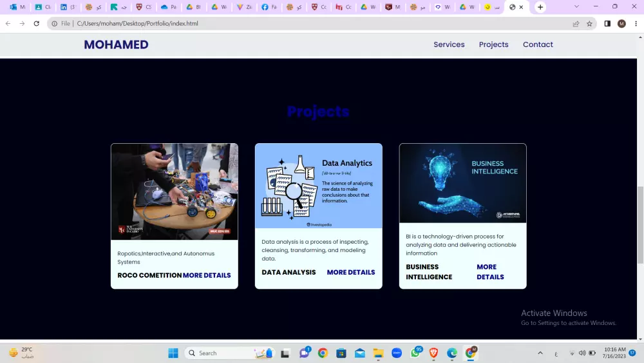Open Microsoft Edge from the taskbar
The height and width of the screenshot is (363, 644).
pyautogui.click(x=452, y=353)
